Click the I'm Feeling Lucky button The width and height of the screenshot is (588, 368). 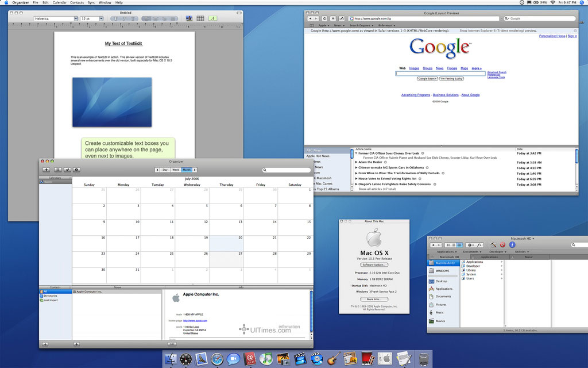point(451,79)
